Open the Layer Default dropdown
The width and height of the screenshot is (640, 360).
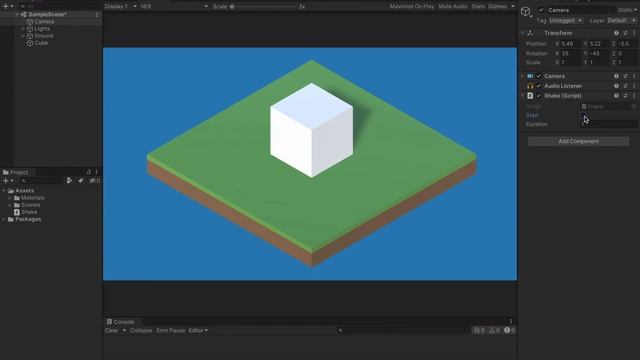(x=621, y=20)
